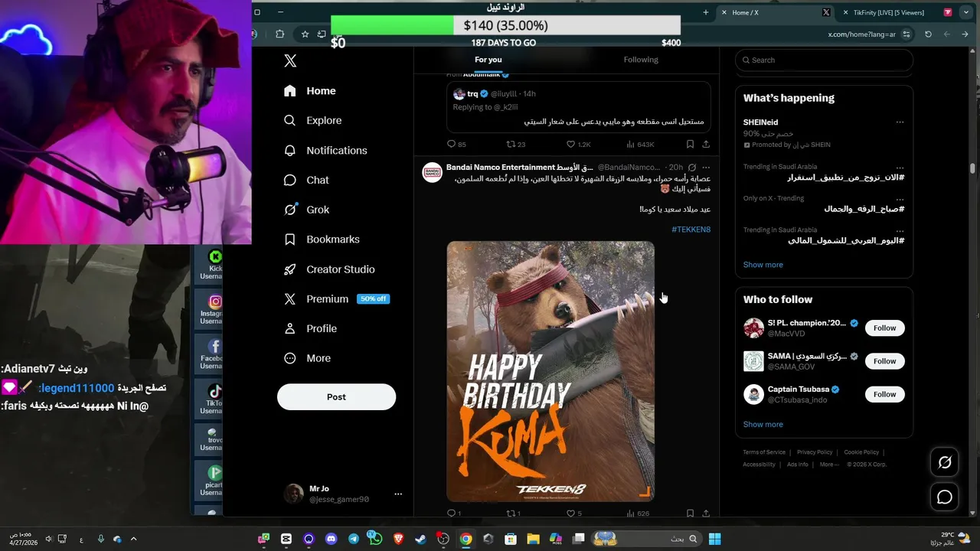Bookmark this page with star icon
The width and height of the screenshot is (980, 551).
305,34
